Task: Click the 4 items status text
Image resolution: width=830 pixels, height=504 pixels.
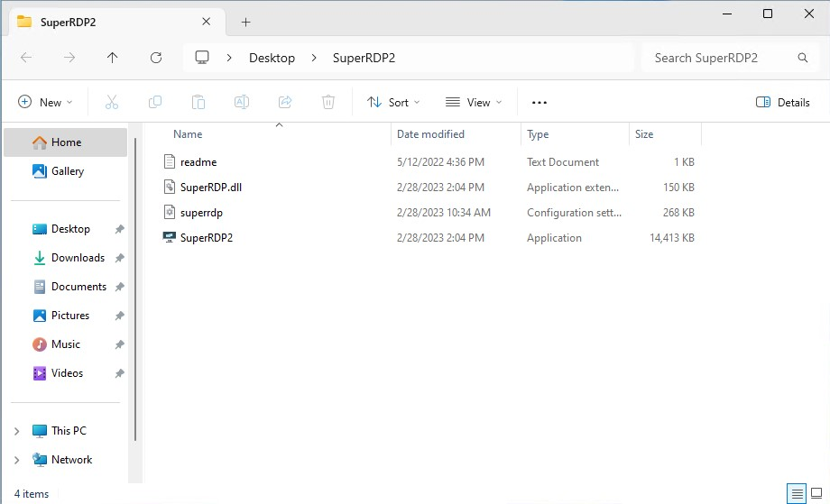Action: (32, 494)
